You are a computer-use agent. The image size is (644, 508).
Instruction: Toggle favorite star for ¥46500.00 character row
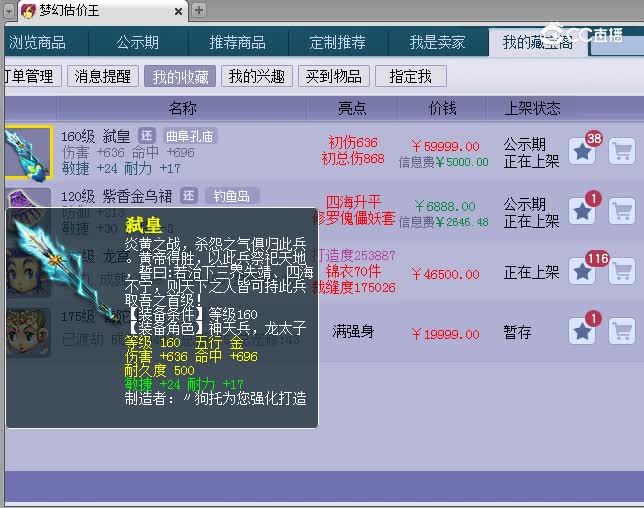click(x=582, y=271)
